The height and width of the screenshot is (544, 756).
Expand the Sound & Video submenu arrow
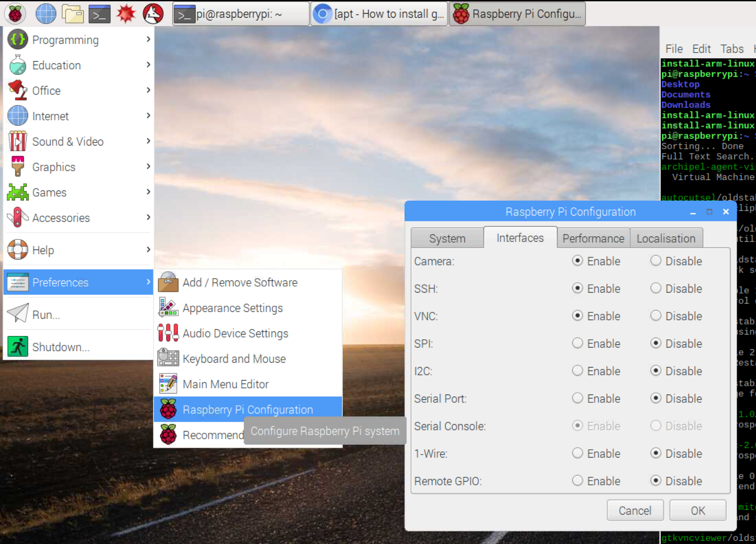pos(148,141)
